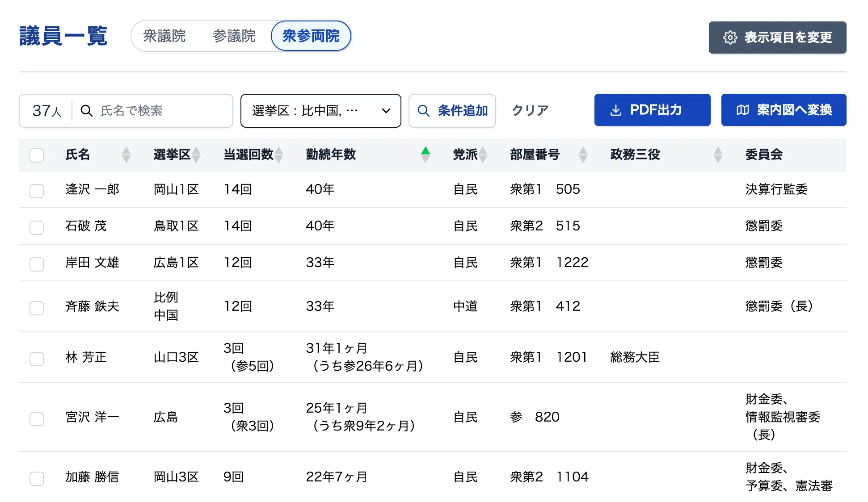Click the 比例 中国 district cell
The image size is (868, 502).
[166, 306]
